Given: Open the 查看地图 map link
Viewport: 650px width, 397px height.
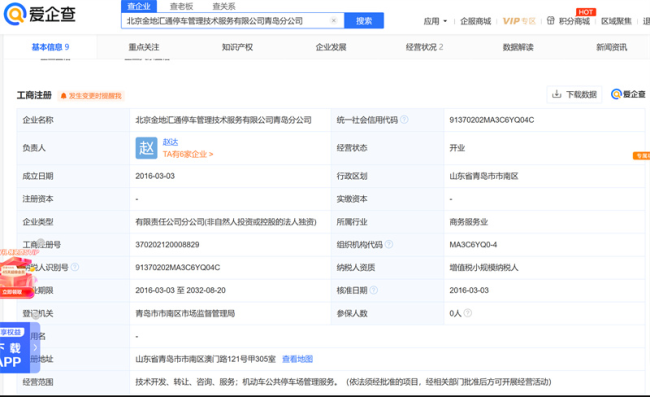Looking at the screenshot, I should [x=298, y=359].
